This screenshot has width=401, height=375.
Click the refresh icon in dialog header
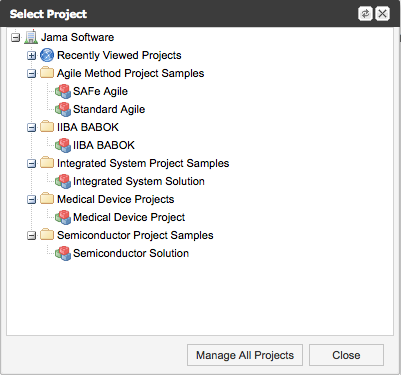tap(365, 14)
